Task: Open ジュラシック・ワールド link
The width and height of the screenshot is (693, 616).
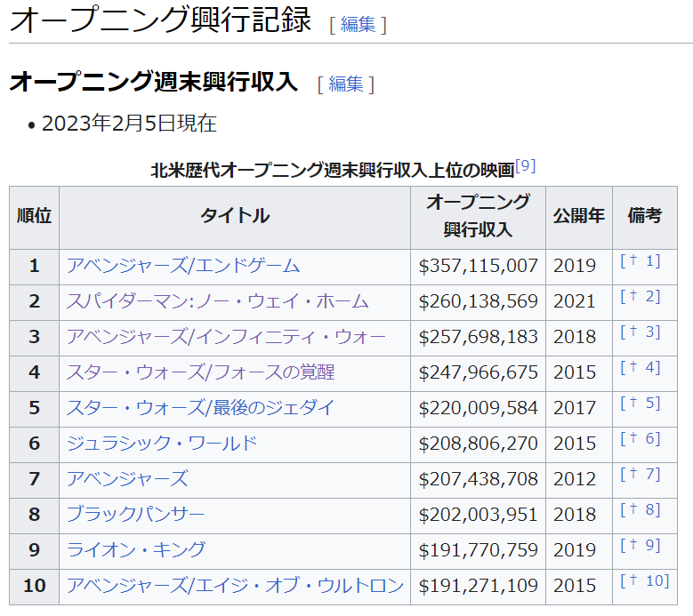Action: click(x=162, y=444)
